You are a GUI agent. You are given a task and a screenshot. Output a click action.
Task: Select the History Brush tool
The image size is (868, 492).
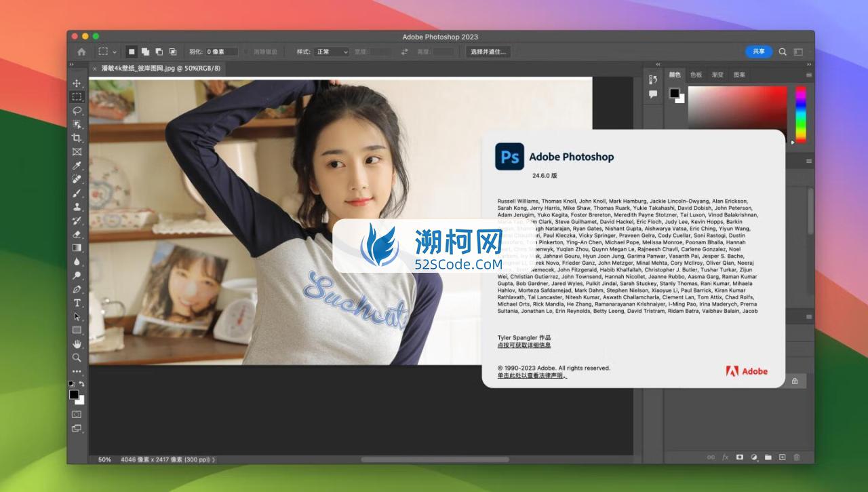click(x=77, y=221)
